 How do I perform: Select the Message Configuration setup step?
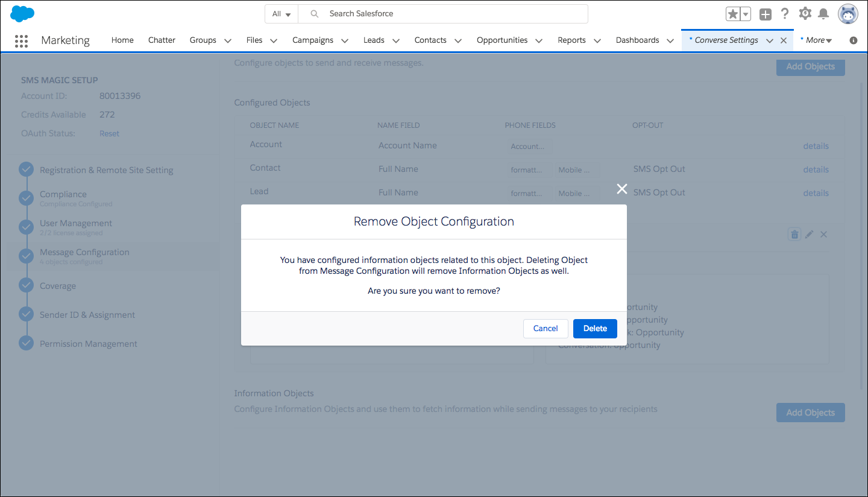tap(84, 252)
